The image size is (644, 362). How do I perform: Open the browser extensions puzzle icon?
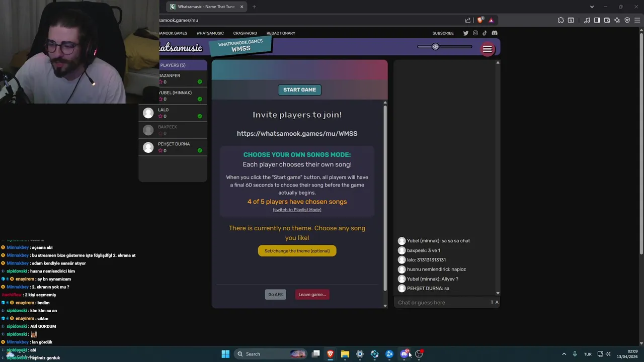pyautogui.click(x=561, y=20)
